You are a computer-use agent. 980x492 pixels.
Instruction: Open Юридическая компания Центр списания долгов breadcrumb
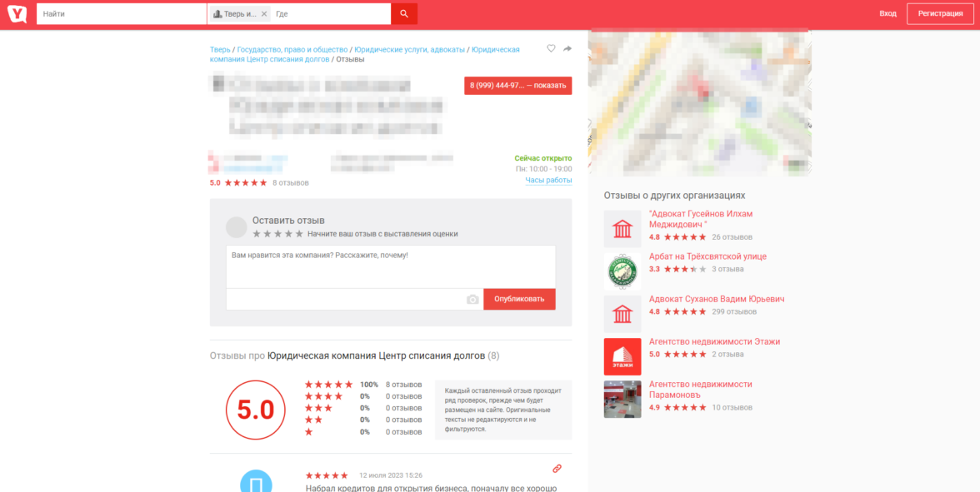[x=364, y=54]
